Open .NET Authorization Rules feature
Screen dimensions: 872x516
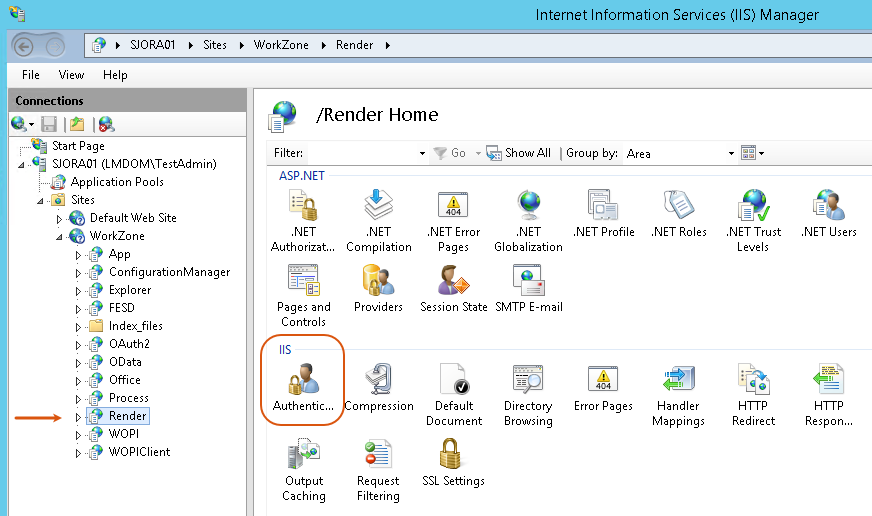pyautogui.click(x=303, y=221)
